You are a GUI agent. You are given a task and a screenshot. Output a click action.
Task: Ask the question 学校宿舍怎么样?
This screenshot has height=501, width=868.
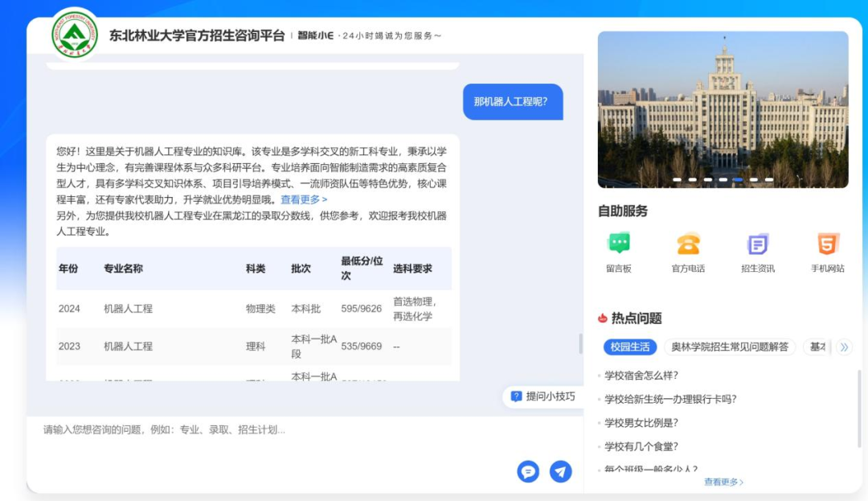tap(641, 376)
